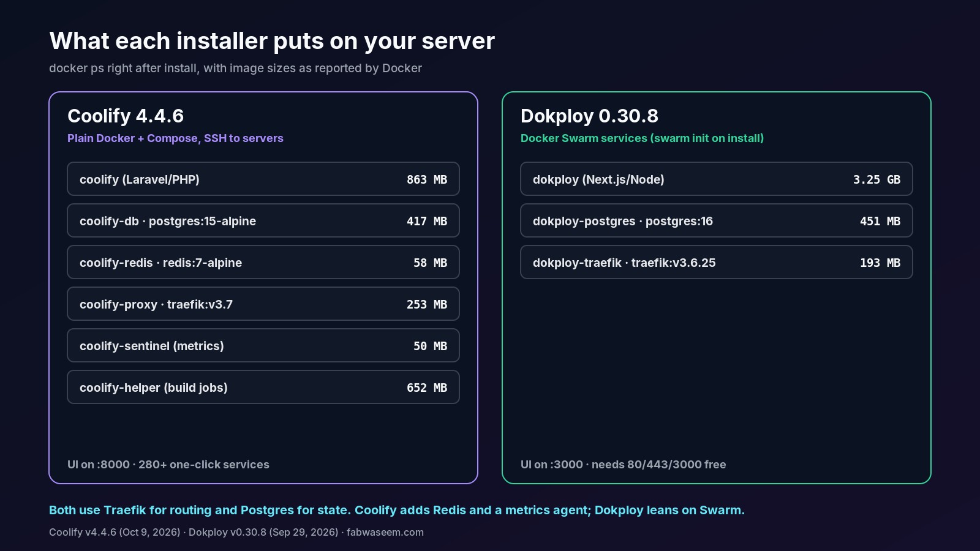Click the 417 MB size value
Viewport: 980px width, 551px height.
[x=427, y=221]
